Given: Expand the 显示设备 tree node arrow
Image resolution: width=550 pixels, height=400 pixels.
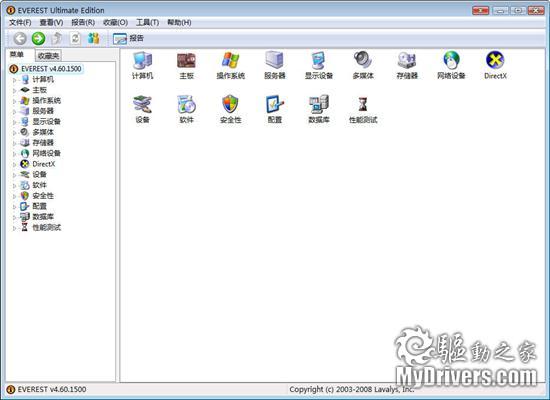Looking at the screenshot, I should (x=14, y=122).
